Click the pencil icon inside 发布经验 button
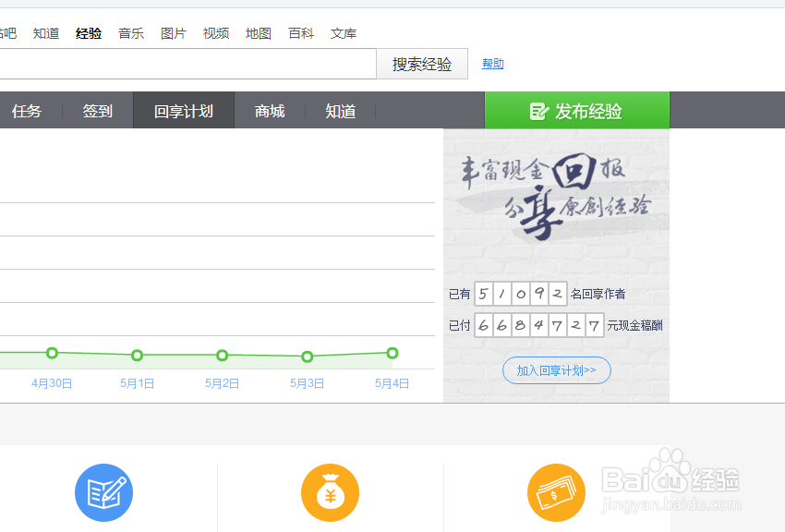Screen dimensions: 785x532 (x=539, y=110)
